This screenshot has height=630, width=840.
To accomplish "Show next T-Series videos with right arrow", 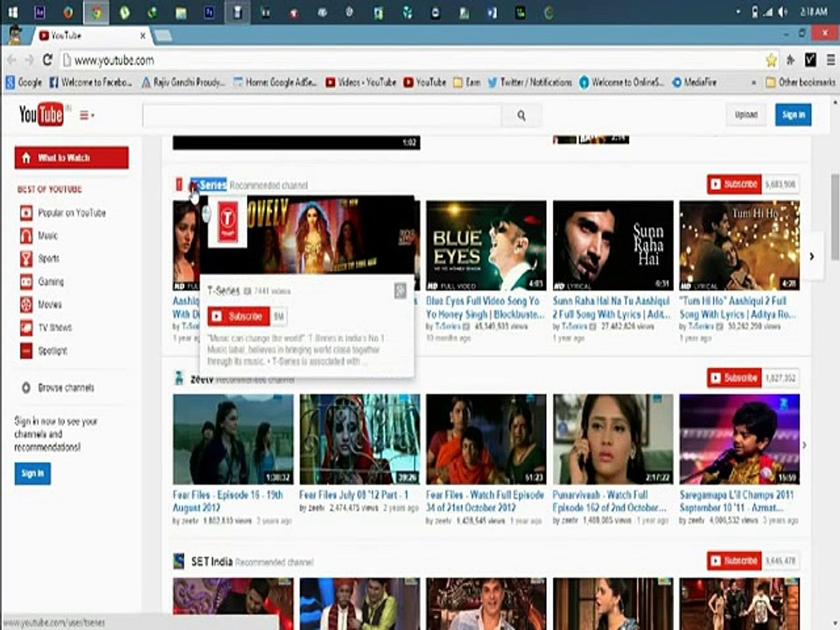I will click(812, 256).
